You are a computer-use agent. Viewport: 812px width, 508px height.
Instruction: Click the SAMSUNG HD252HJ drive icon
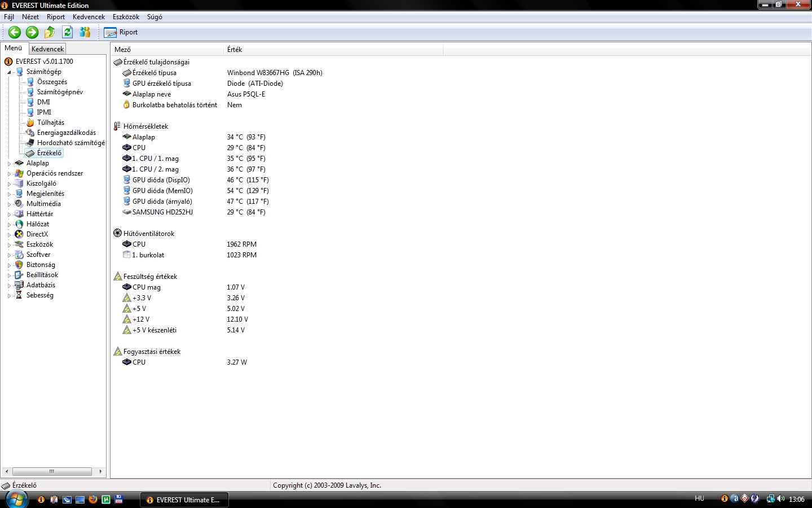(x=127, y=212)
